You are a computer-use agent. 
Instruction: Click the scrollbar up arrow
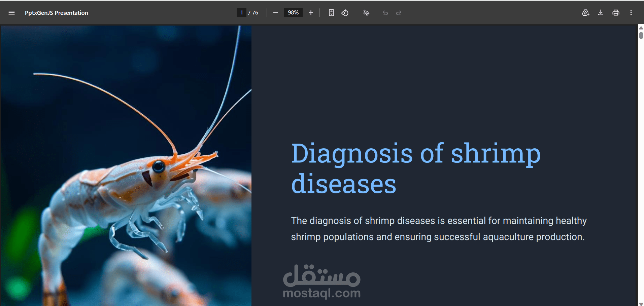641,28
